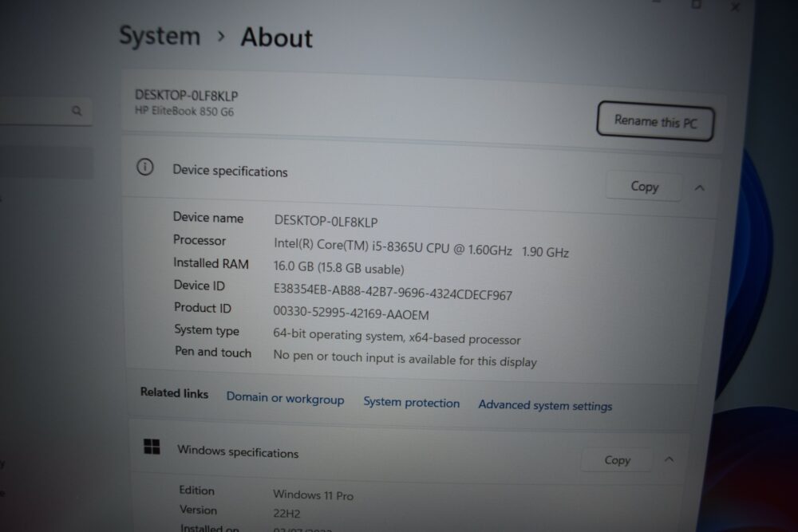The height and width of the screenshot is (532, 798).
Task: Click the Windows specifications heading
Action: (x=238, y=451)
